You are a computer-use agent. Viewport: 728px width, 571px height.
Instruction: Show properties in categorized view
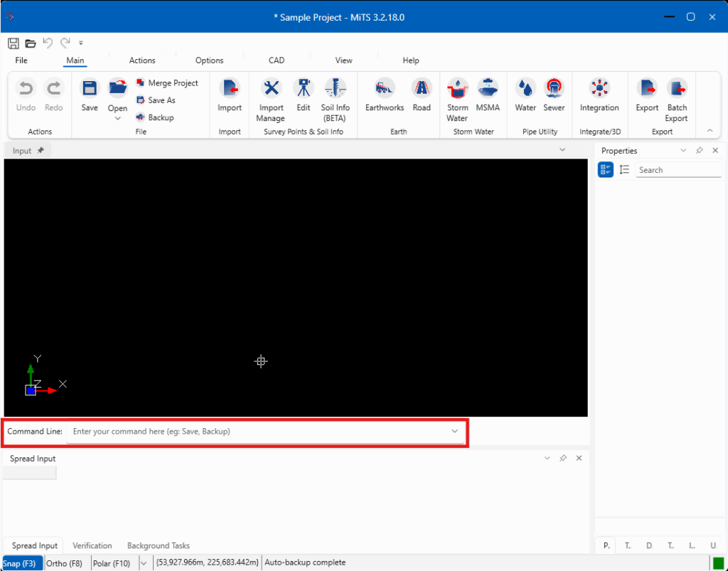606,170
